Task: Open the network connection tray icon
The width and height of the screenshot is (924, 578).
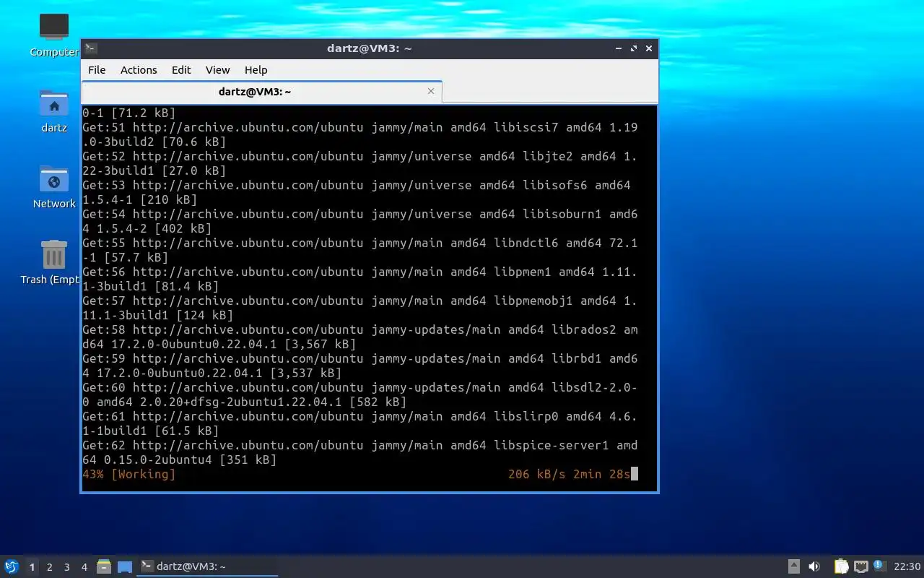Action: 860,566
